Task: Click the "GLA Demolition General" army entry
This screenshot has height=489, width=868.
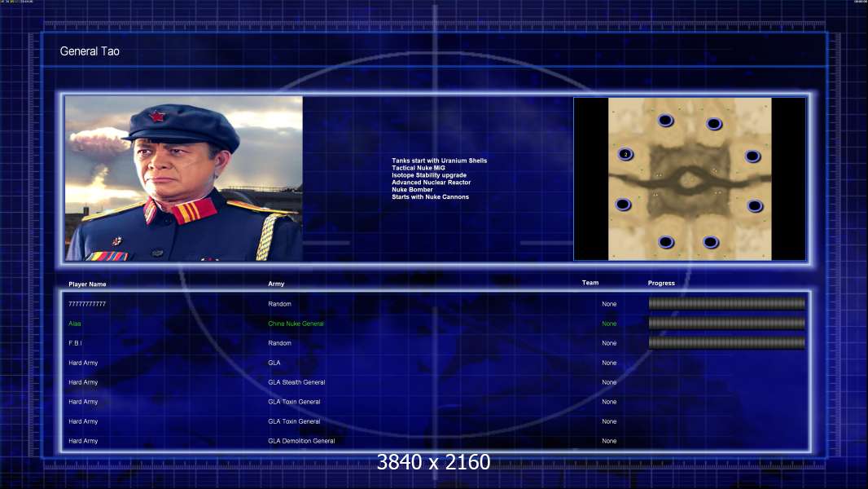Action: [301, 441]
